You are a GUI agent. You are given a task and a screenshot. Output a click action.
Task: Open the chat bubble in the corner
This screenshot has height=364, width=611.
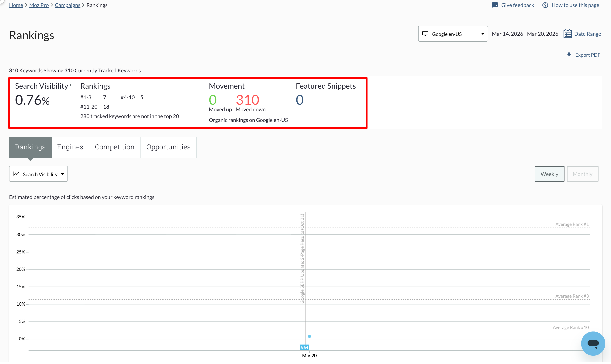pyautogui.click(x=593, y=343)
